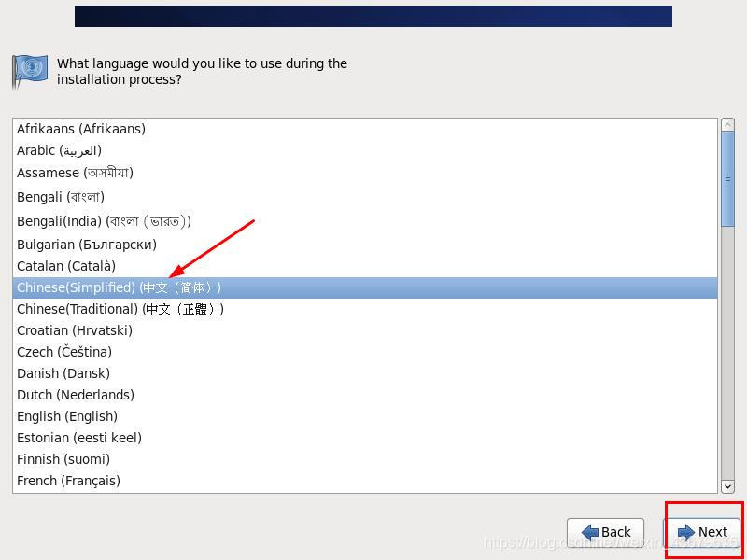This screenshot has height=560, width=747.
Task: Click the scrollbar down arrow
Action: coord(727,486)
